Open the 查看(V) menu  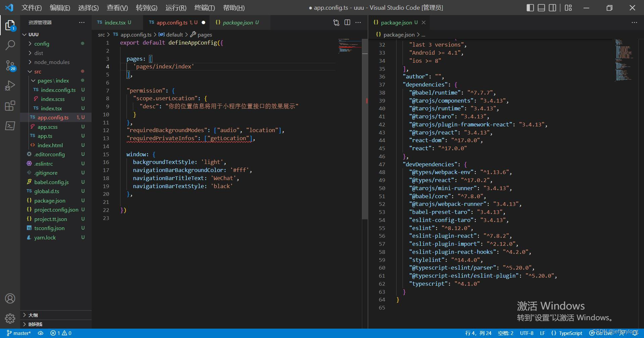click(x=117, y=8)
